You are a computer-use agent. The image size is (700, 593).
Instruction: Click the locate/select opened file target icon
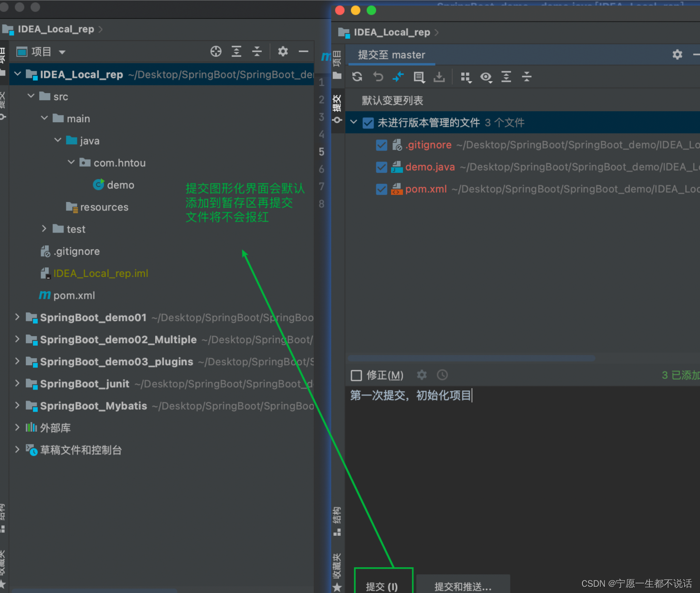click(x=216, y=52)
